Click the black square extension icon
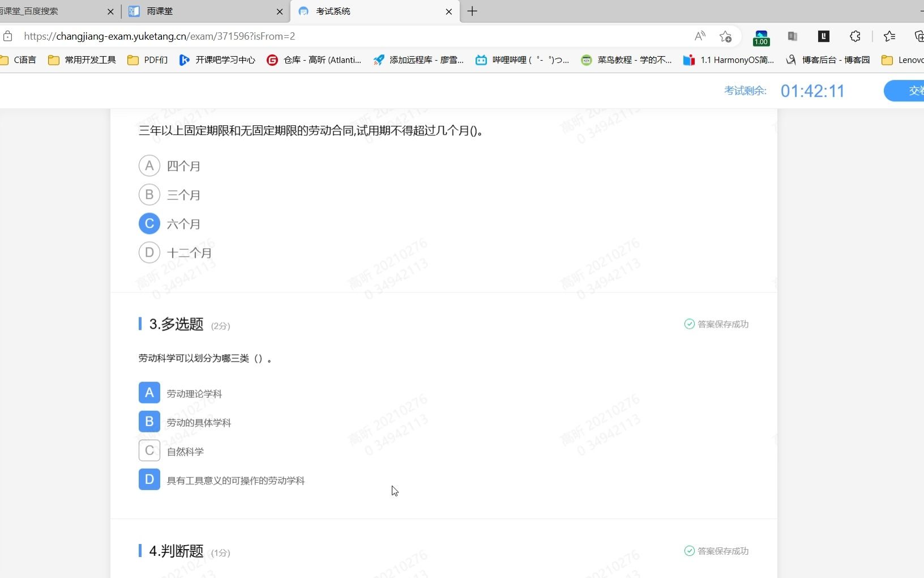The width and height of the screenshot is (924, 578). [x=824, y=36]
